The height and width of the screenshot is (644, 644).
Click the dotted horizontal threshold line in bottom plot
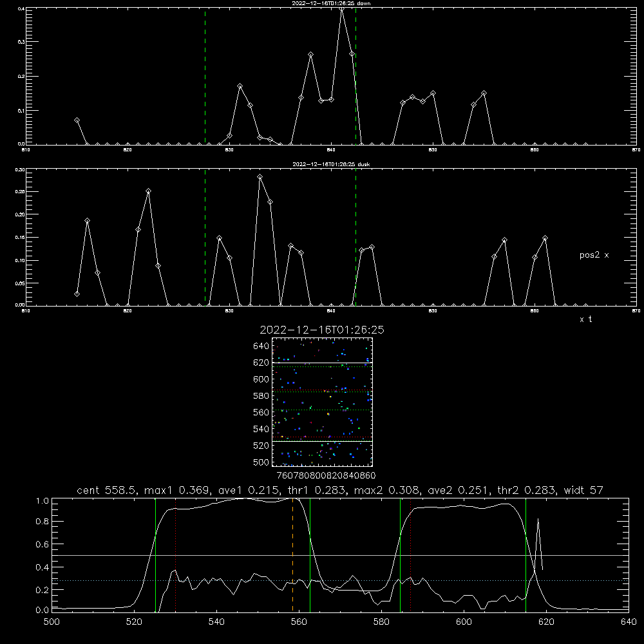pyautogui.click(x=340, y=581)
